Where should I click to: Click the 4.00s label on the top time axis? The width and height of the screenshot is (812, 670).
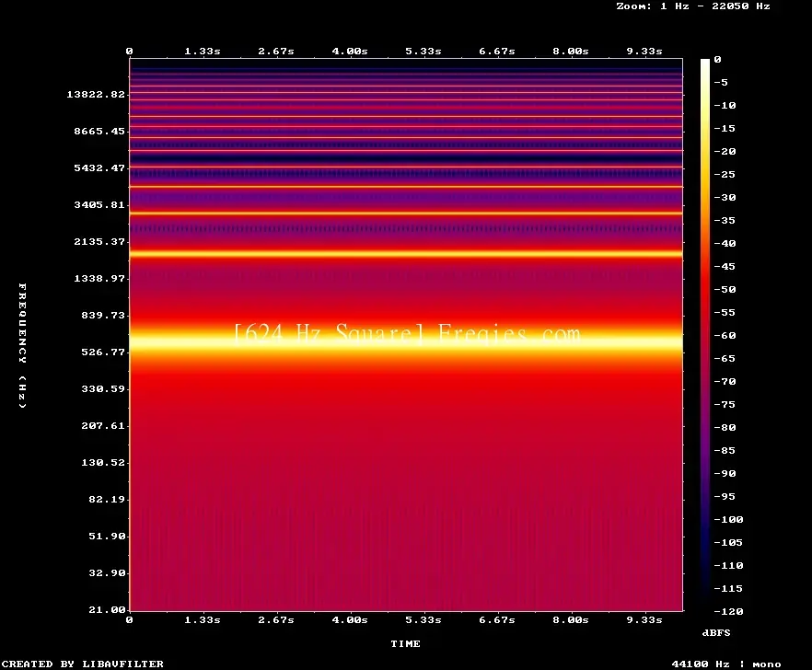(x=350, y=52)
